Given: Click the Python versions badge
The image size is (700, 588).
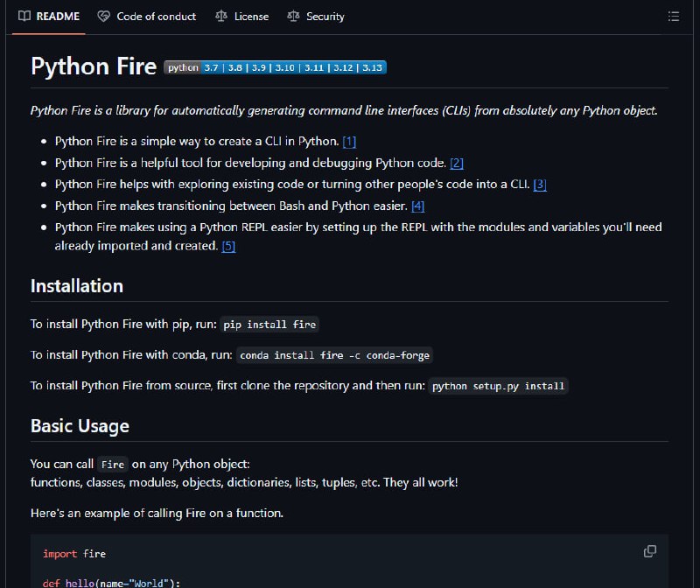Looking at the screenshot, I should click(x=275, y=67).
